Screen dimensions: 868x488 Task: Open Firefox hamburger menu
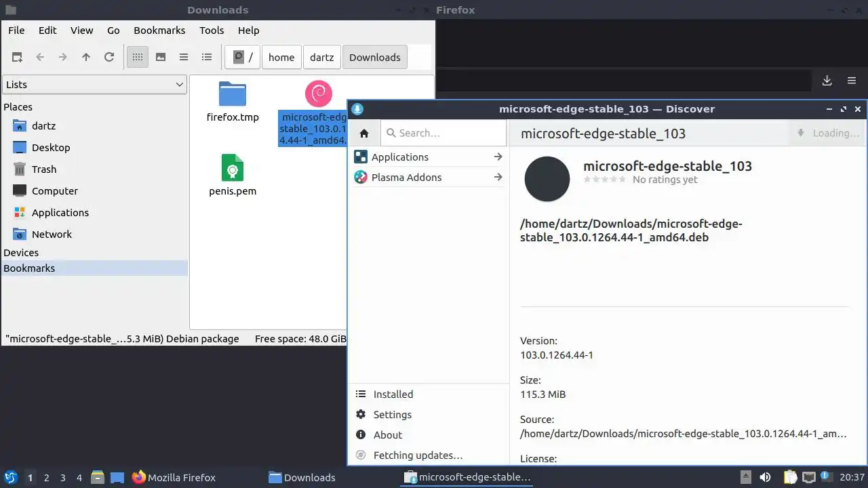pyautogui.click(x=852, y=81)
